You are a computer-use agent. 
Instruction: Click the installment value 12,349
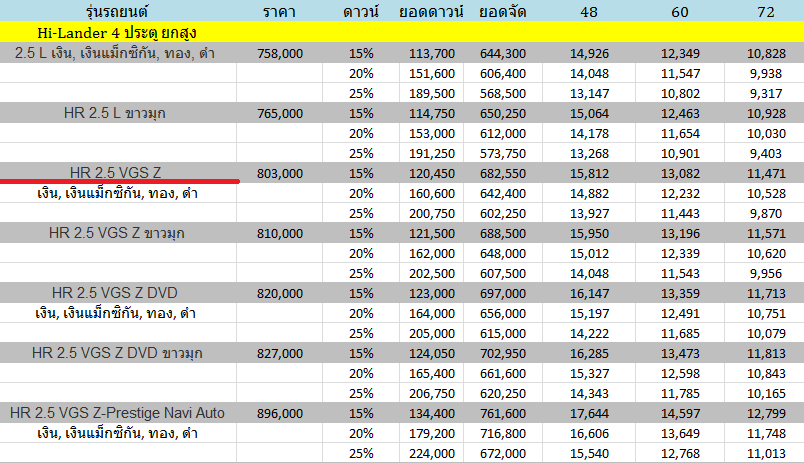[680, 54]
